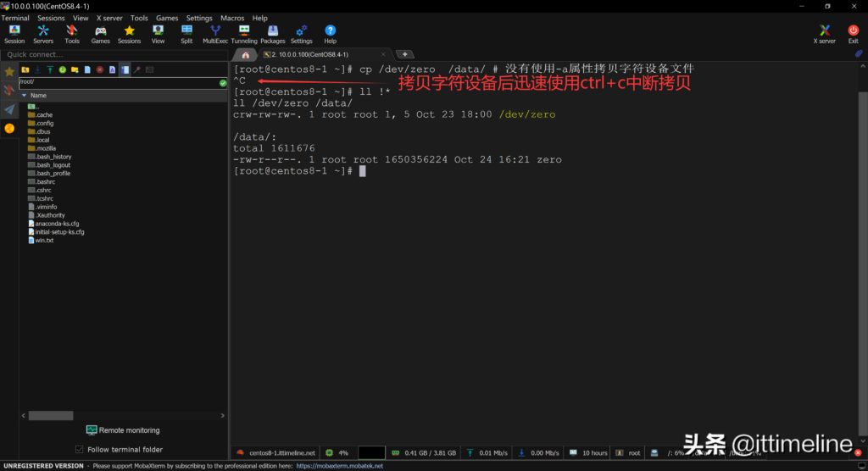Collapse the Name column header arrow
The image size is (868, 471).
click(23, 96)
